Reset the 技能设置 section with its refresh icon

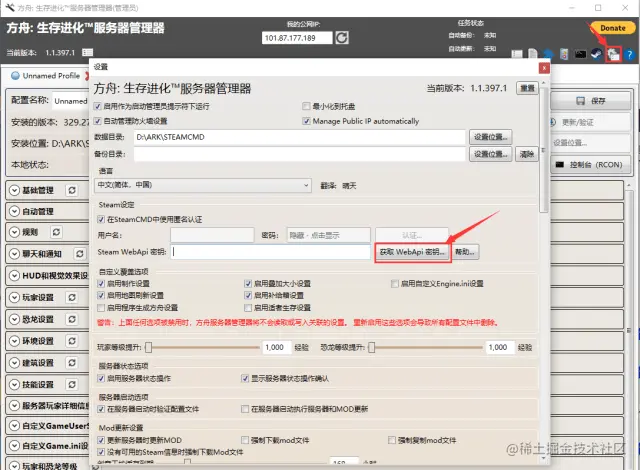coord(72,384)
